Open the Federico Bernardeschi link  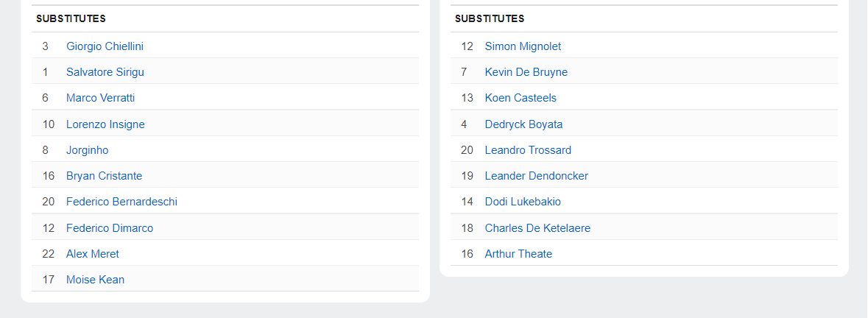coord(121,202)
